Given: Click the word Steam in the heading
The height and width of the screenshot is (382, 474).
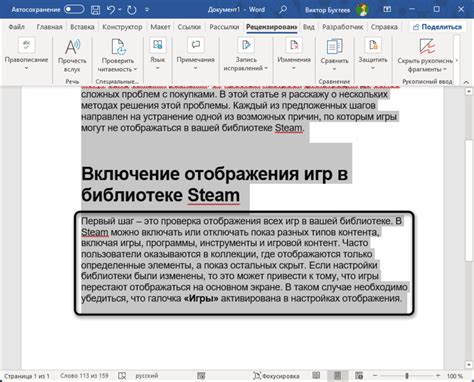Looking at the screenshot, I should click(213, 195).
